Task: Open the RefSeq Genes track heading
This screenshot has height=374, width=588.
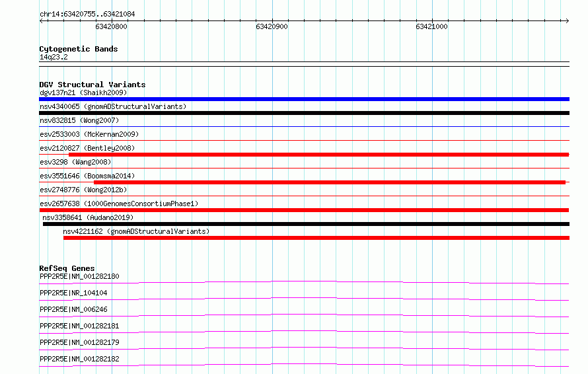Action: 67,268
